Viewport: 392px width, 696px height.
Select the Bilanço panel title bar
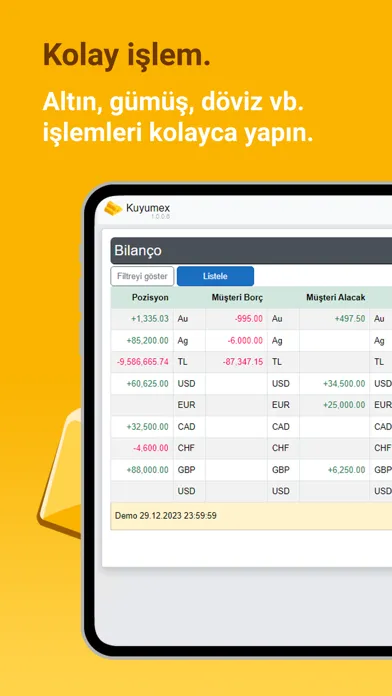[x=251, y=251]
